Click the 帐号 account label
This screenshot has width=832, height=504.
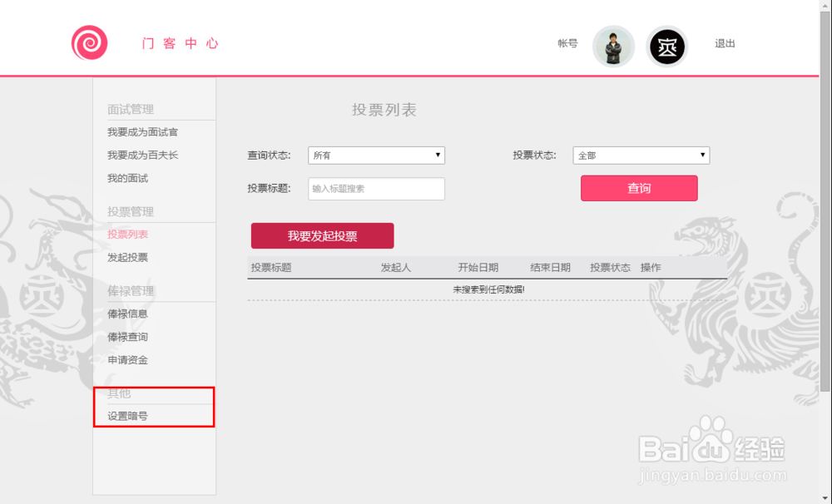[567, 44]
